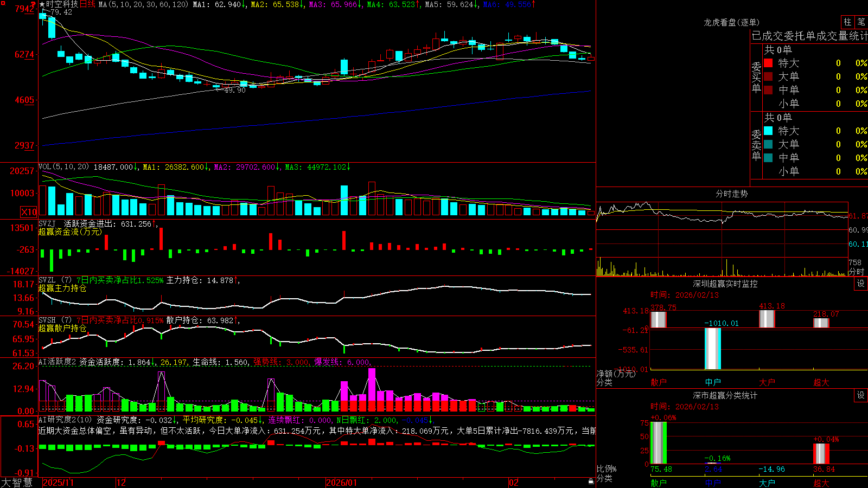Click the X10 volume multiplier box

[29, 212]
